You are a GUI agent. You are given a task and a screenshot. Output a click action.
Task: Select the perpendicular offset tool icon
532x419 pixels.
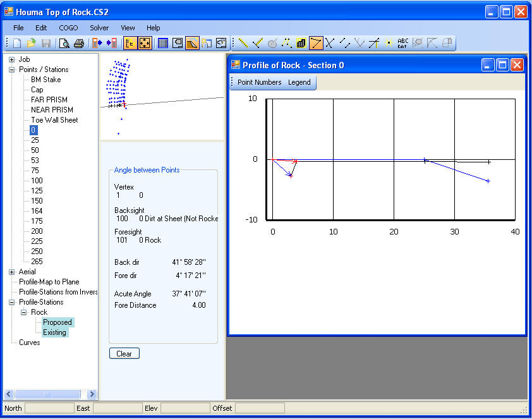pyautogui.click(x=258, y=43)
